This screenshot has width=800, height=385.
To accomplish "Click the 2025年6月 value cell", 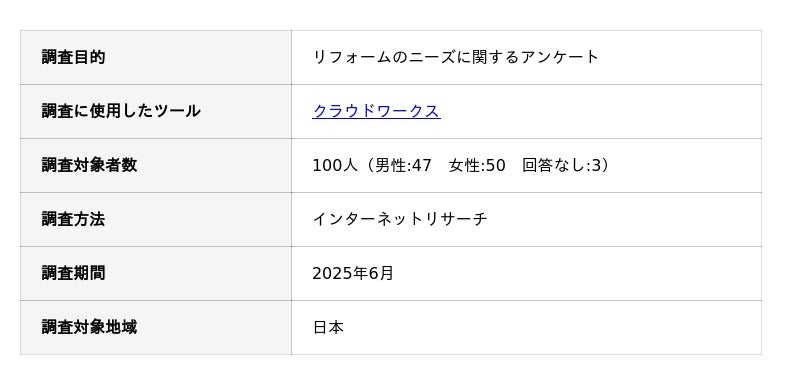I will (527, 273).
